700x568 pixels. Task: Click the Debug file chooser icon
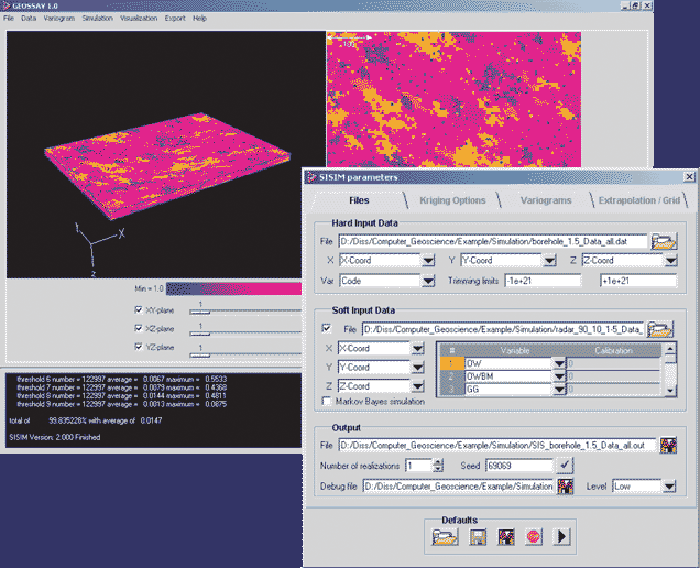click(566, 486)
